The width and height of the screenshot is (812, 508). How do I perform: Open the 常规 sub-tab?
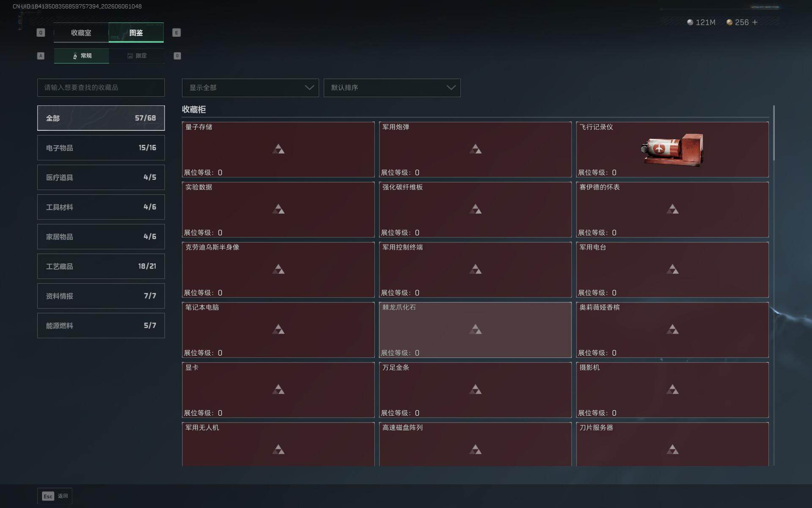(82, 56)
